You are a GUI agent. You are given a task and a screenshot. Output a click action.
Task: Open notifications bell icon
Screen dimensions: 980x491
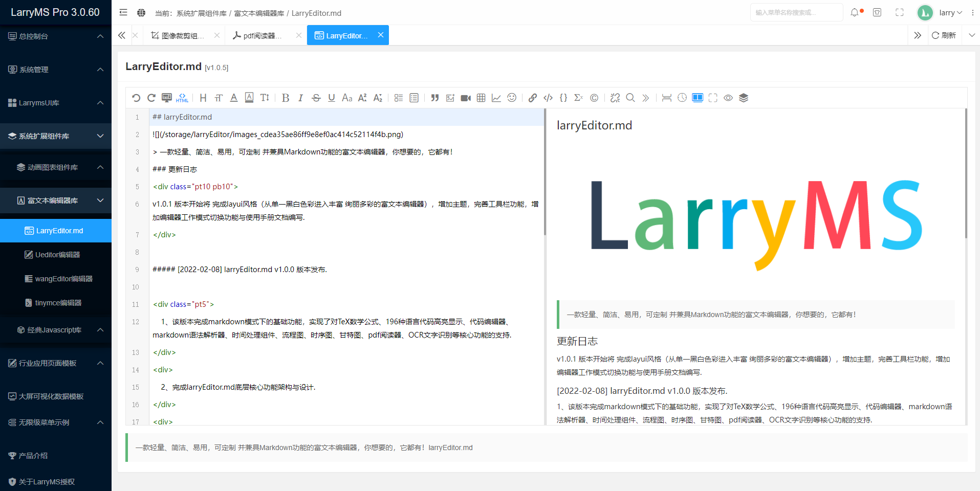tap(855, 12)
